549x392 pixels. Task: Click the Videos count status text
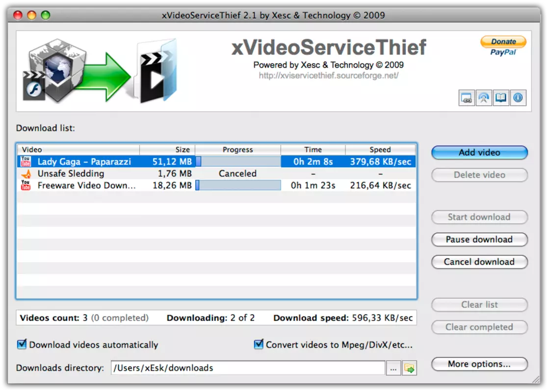click(84, 318)
